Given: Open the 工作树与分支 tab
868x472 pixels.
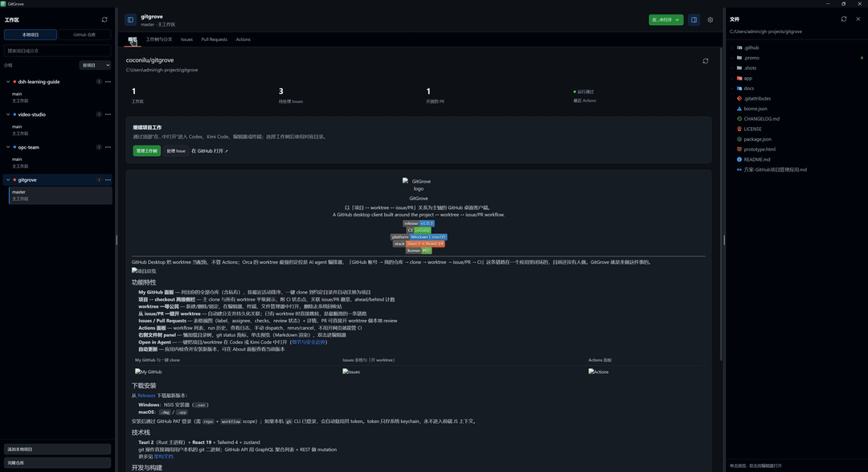Looking at the screenshot, I should tap(159, 39).
